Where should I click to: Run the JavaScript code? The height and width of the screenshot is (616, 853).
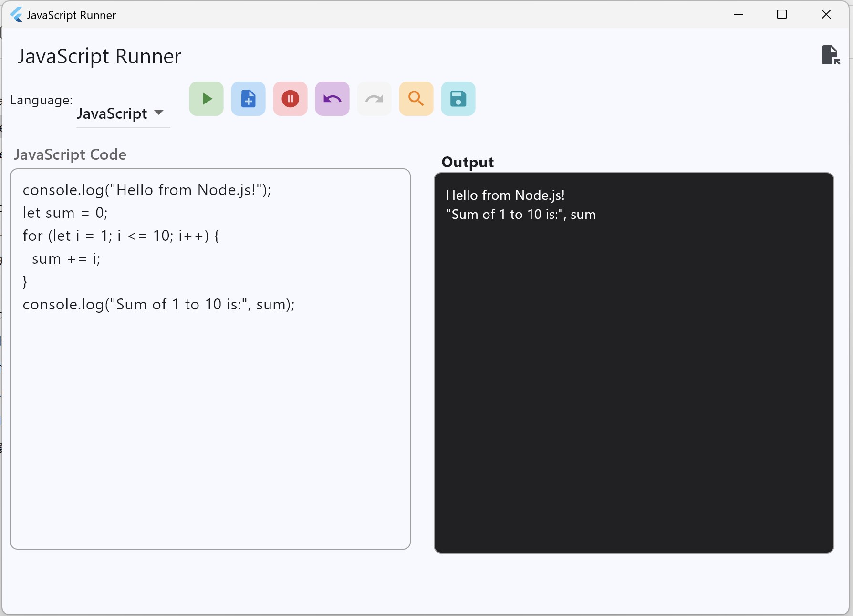coord(206,99)
